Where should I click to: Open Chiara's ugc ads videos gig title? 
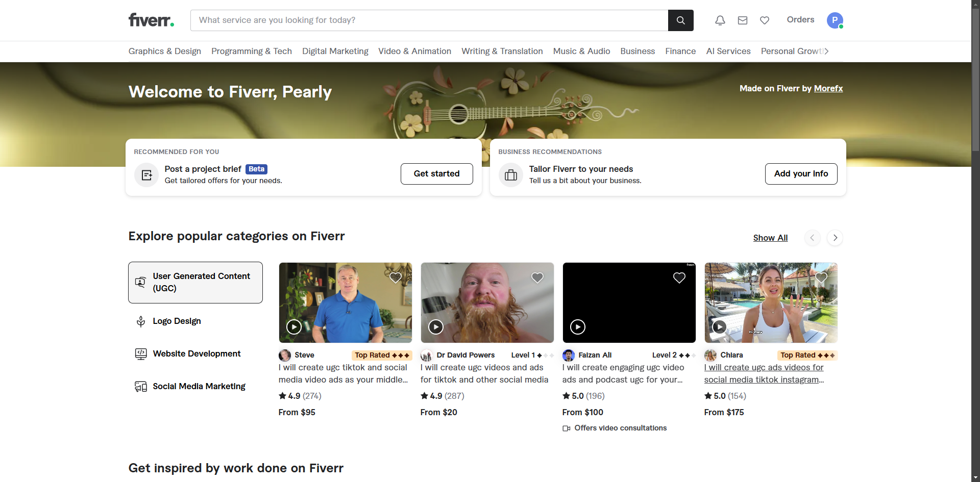(x=764, y=374)
